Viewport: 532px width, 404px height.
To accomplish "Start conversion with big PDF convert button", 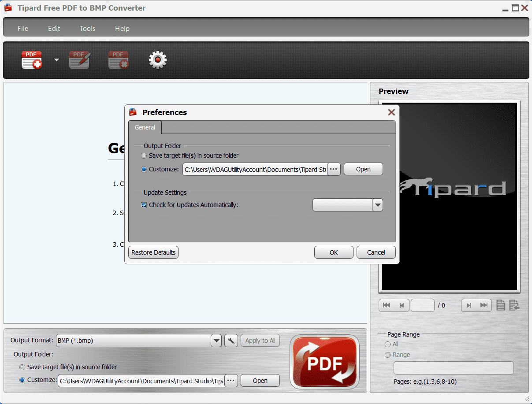I will pos(325,362).
